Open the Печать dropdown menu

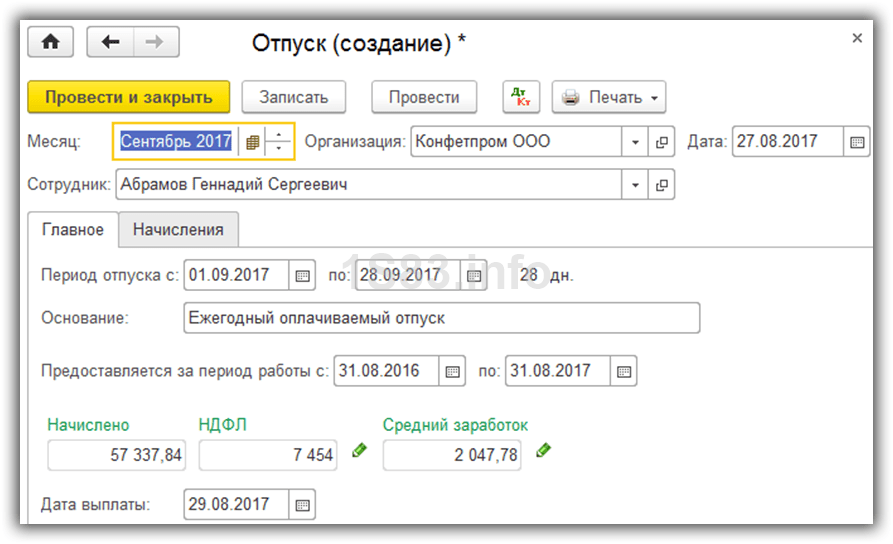coord(609,97)
